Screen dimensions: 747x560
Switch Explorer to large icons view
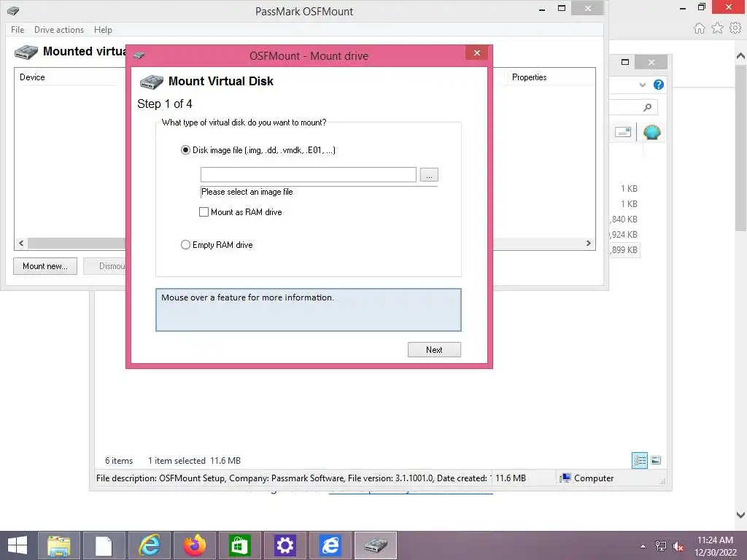656,460
